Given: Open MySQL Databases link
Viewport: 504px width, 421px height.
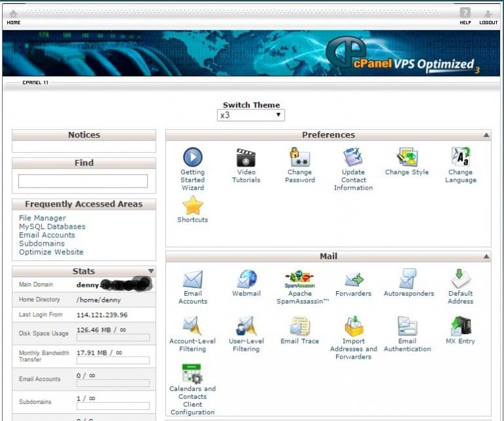Looking at the screenshot, I should tap(52, 226).
